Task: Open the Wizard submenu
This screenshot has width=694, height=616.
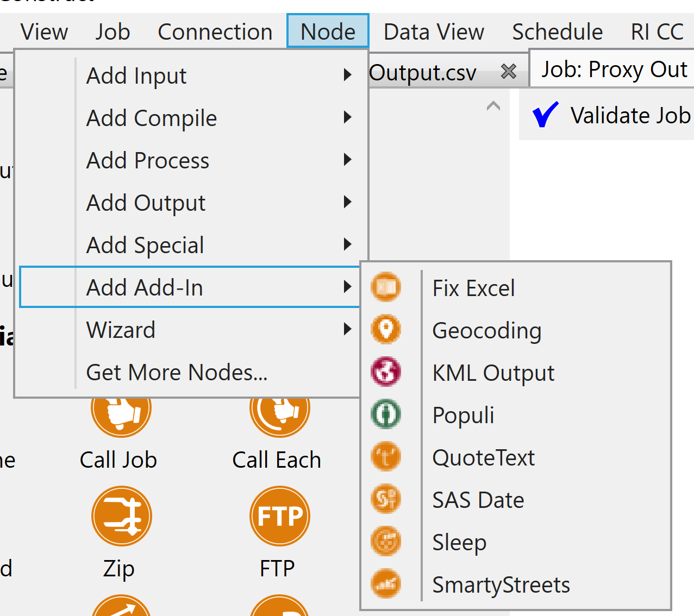Action: [x=121, y=330]
